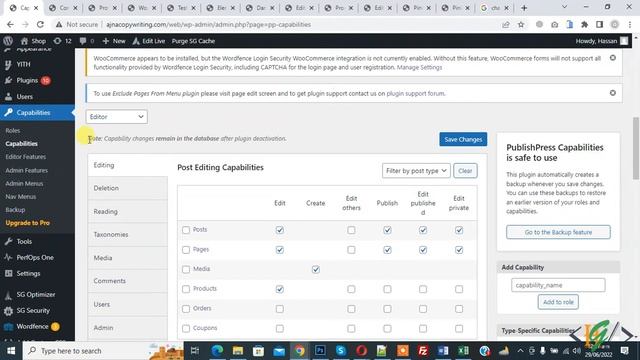Image resolution: width=640 pixels, height=360 pixels.
Task: Click Go to the Backup feature
Action: (x=558, y=232)
